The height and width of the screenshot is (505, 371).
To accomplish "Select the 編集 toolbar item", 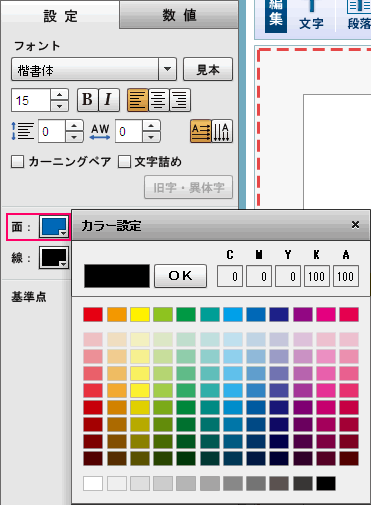I will [x=276, y=15].
